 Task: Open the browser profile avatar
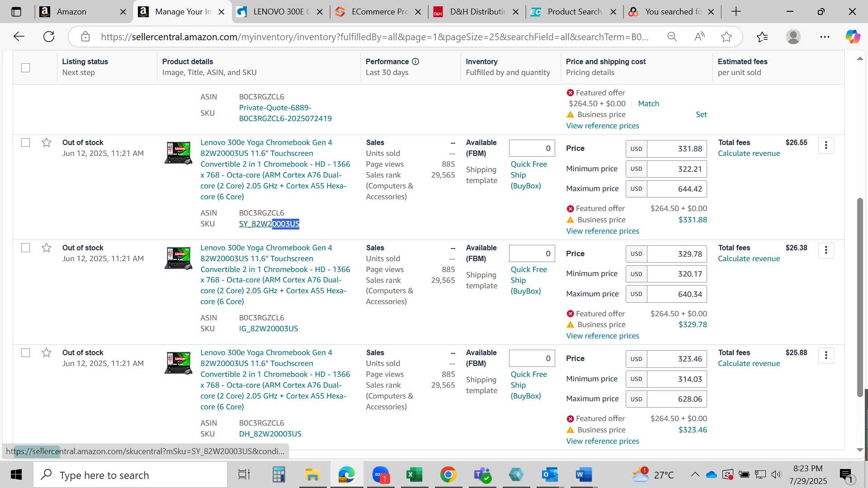[x=793, y=37]
